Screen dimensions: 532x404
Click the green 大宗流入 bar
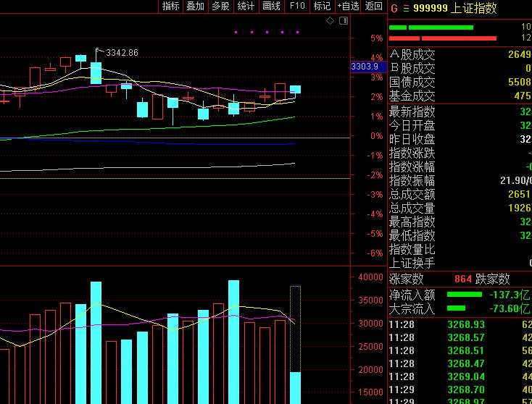[x=457, y=308]
